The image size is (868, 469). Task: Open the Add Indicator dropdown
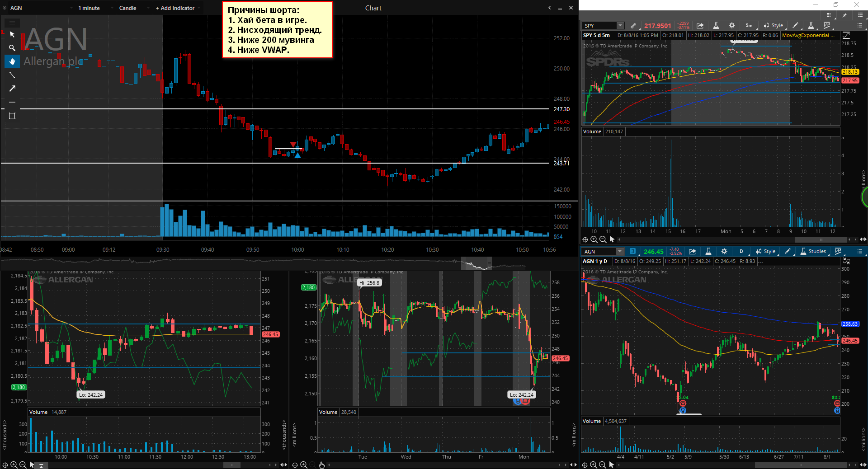click(178, 8)
